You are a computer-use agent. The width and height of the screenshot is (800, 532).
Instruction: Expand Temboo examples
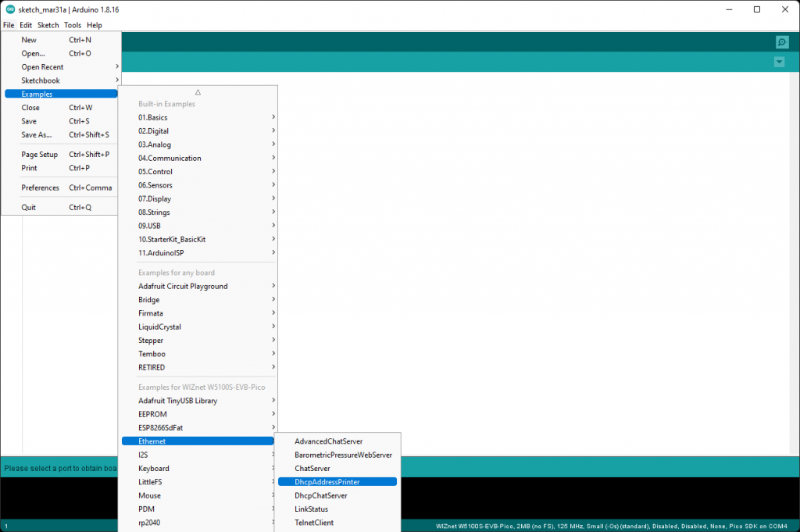(199, 354)
